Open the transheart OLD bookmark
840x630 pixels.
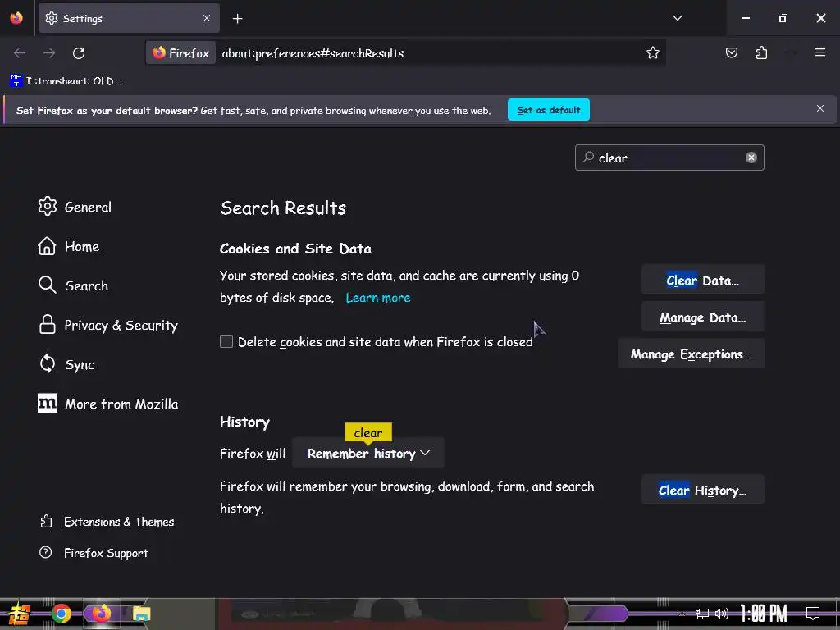click(x=66, y=81)
